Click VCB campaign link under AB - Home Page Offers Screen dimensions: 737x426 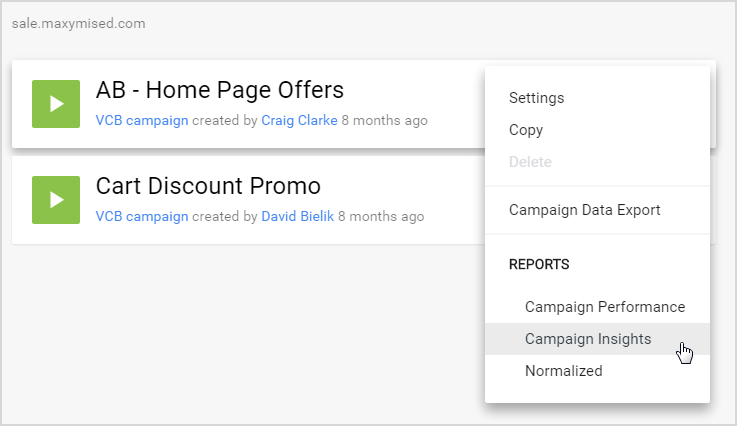[142, 121]
